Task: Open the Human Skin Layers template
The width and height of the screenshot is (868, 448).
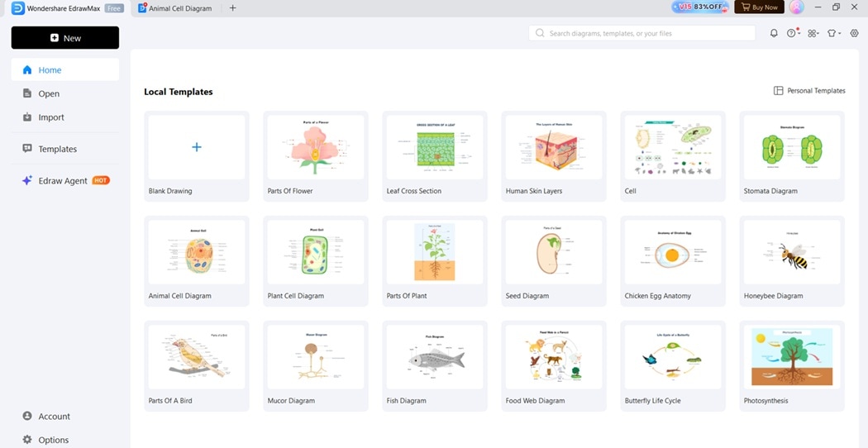Action: (554, 156)
